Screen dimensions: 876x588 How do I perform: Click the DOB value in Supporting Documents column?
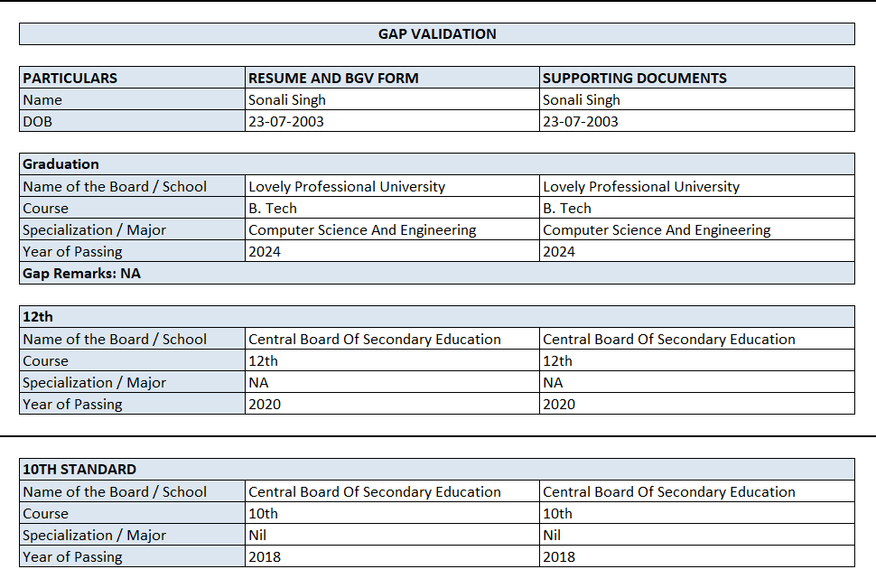tap(697, 121)
